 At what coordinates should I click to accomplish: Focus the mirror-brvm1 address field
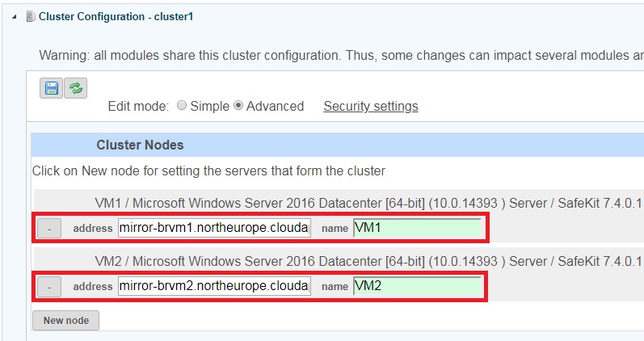214,228
